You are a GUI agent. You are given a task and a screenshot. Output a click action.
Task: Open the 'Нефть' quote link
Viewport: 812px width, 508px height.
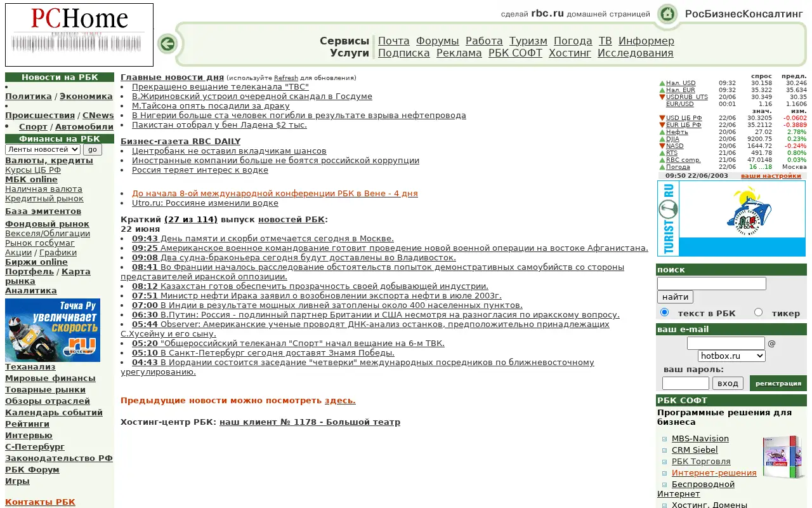point(677,132)
